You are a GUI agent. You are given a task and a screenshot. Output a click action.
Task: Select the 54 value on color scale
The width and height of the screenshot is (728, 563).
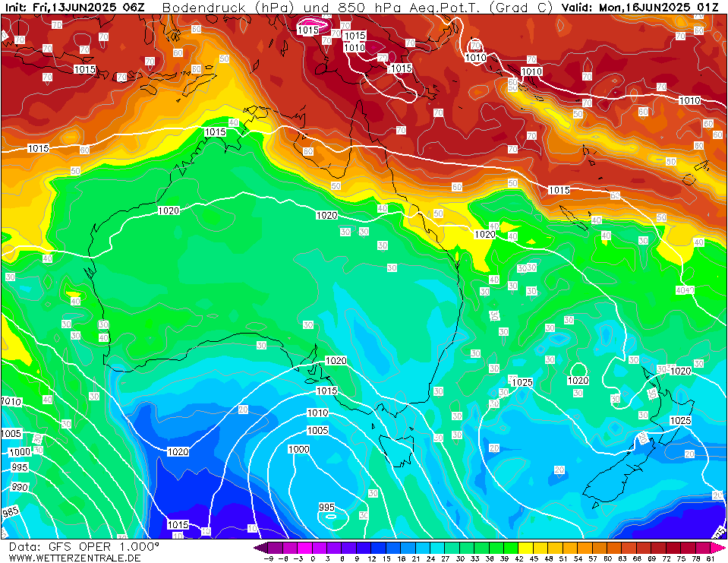(x=578, y=558)
